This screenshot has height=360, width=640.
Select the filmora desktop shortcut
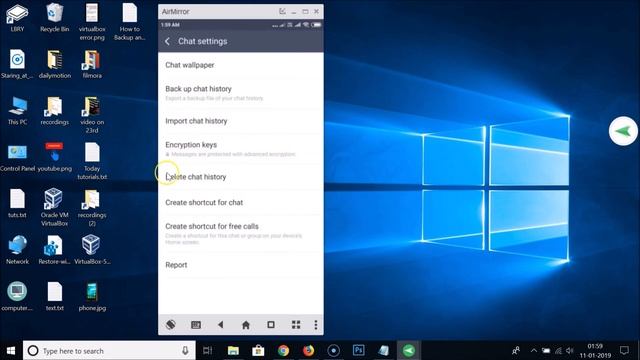tap(92, 64)
